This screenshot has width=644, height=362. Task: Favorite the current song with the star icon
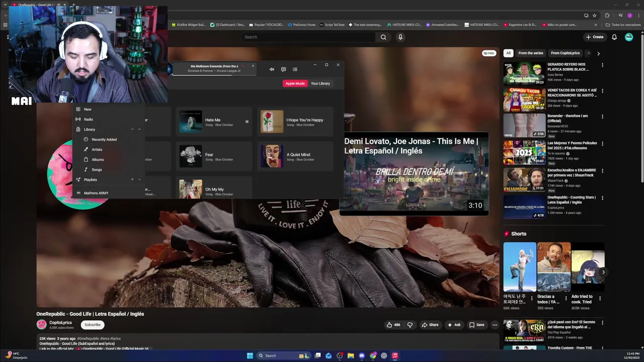[253, 66]
